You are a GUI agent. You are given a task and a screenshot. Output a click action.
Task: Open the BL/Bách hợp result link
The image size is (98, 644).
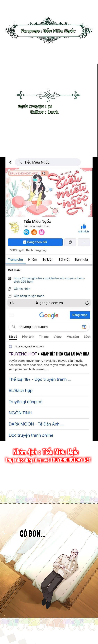tap(20, 390)
